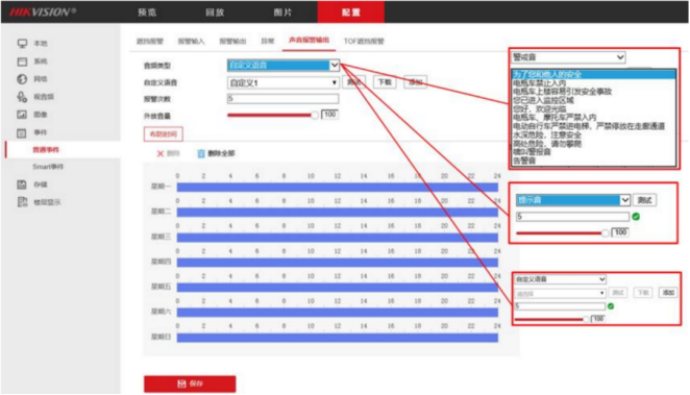Open the 存储 storage disk icon
Viewport: 690px width, 395px height.
click(x=22, y=185)
